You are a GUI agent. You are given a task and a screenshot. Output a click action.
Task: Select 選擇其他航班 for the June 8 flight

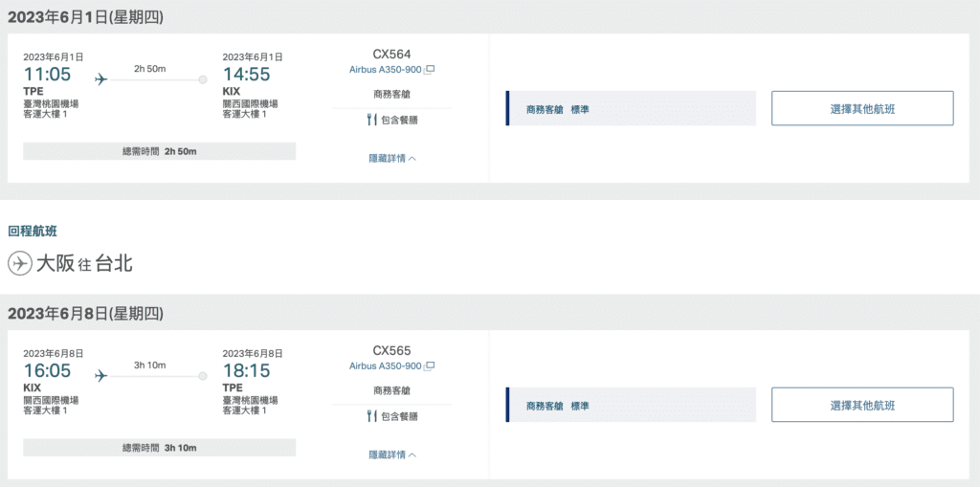click(x=862, y=405)
